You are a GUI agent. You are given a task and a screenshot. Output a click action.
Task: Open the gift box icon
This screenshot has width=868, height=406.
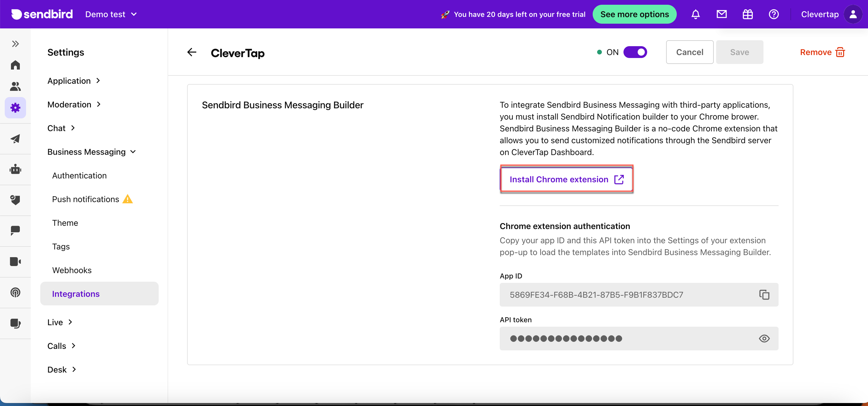click(x=748, y=14)
